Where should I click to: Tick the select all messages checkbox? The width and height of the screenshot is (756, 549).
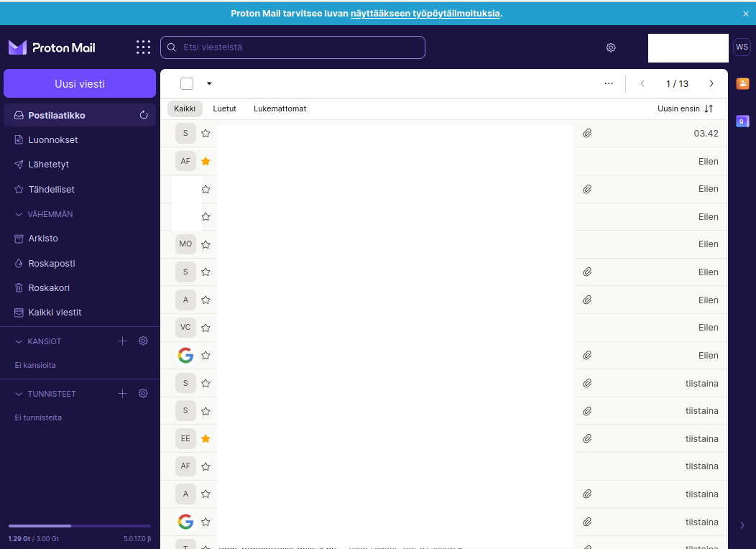187,83
